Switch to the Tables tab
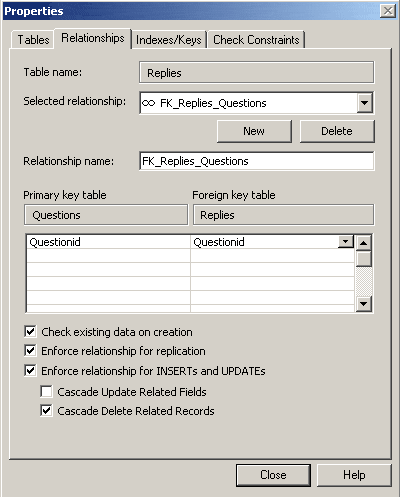The image size is (400, 497). [33, 40]
